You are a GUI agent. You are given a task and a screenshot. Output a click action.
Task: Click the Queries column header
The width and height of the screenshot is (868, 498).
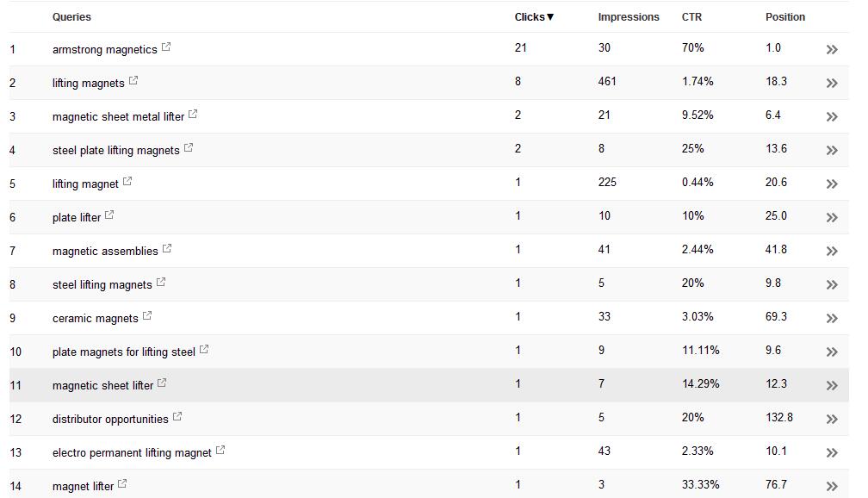[71, 17]
